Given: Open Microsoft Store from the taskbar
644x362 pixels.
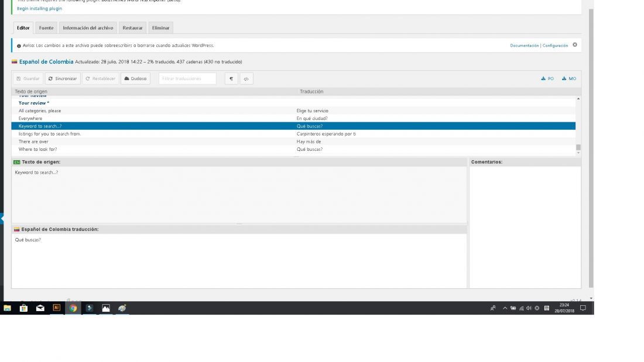Looking at the screenshot, I should (x=24, y=308).
